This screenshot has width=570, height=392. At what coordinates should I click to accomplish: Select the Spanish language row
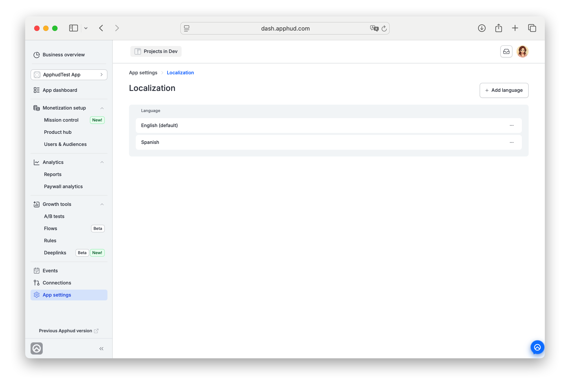tap(329, 143)
